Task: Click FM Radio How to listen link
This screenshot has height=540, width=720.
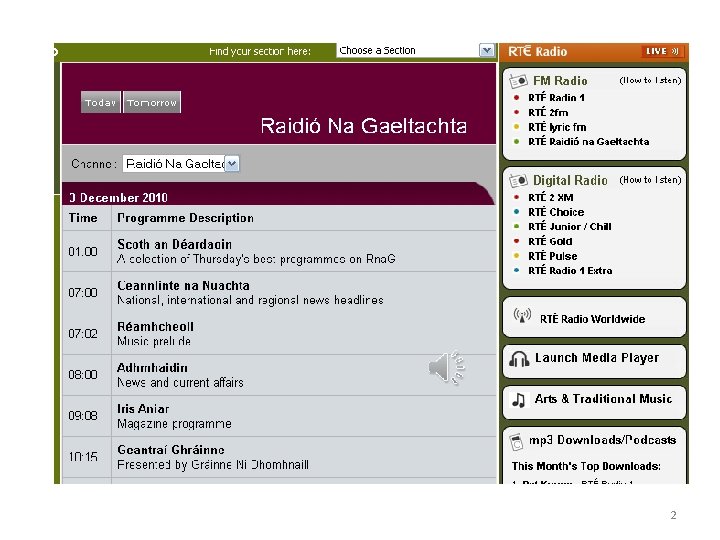Action: coord(650,80)
